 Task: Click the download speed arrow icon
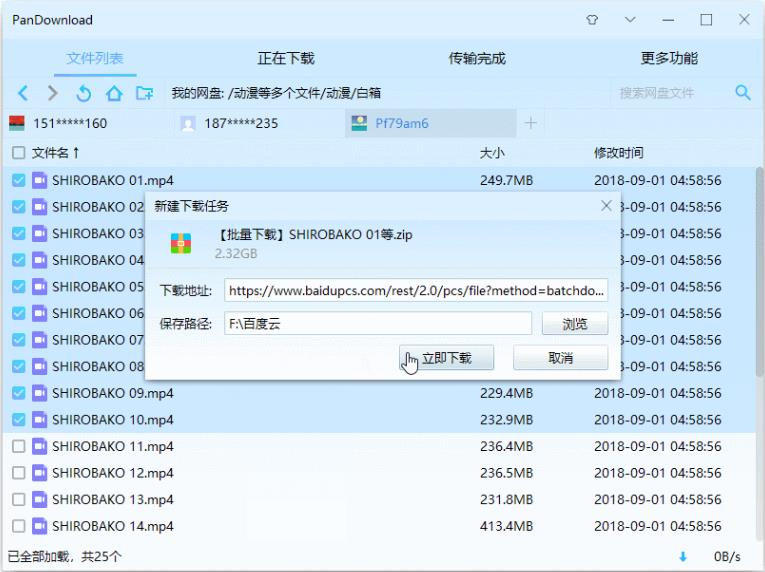683,556
